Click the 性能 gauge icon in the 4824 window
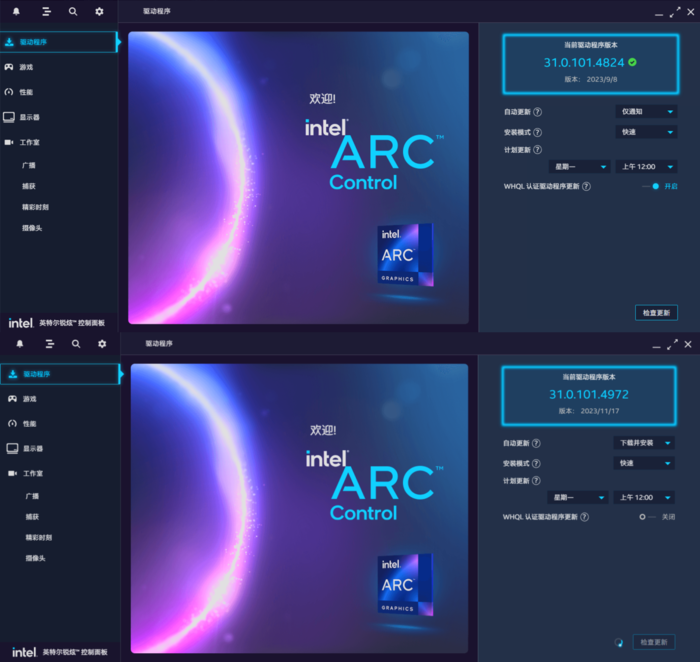Screen dimensions: 700x662 pyautogui.click(x=8, y=92)
